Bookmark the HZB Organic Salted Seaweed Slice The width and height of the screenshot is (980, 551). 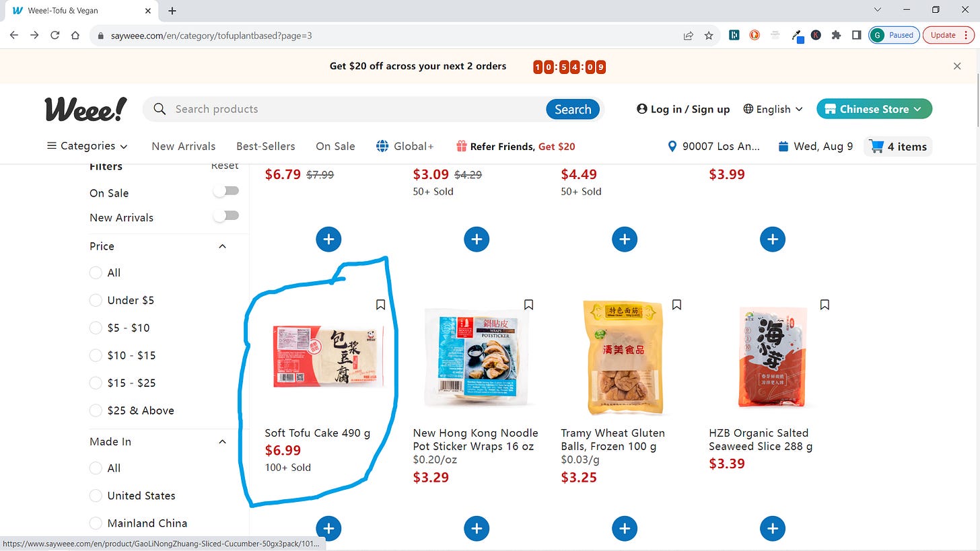point(825,305)
